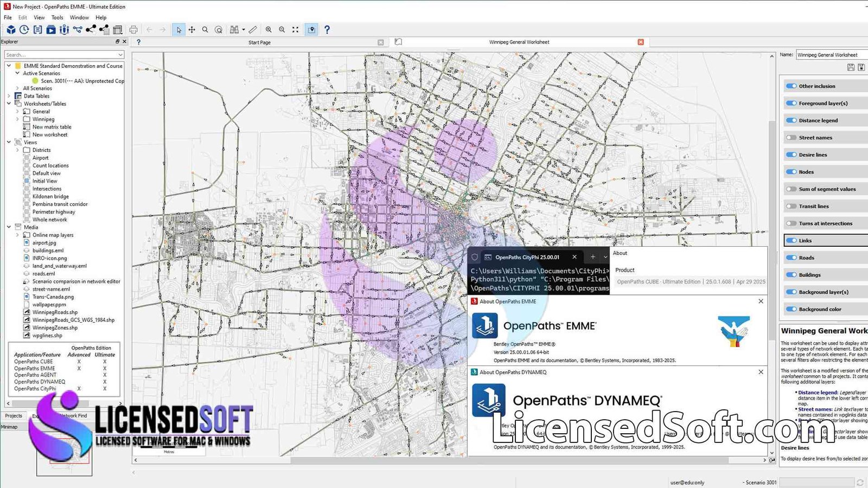Select the Kildonan bridge view
Viewport: 868px width, 488px height.
point(50,196)
